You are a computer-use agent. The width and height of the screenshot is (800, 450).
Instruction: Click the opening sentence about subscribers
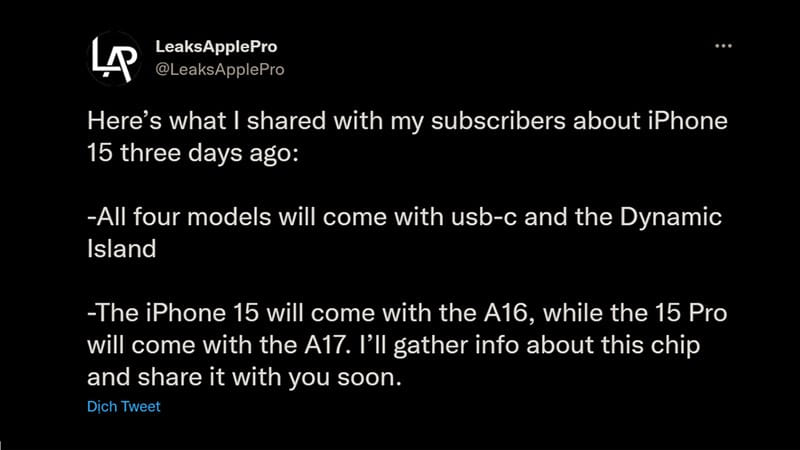pyautogui.click(x=407, y=122)
